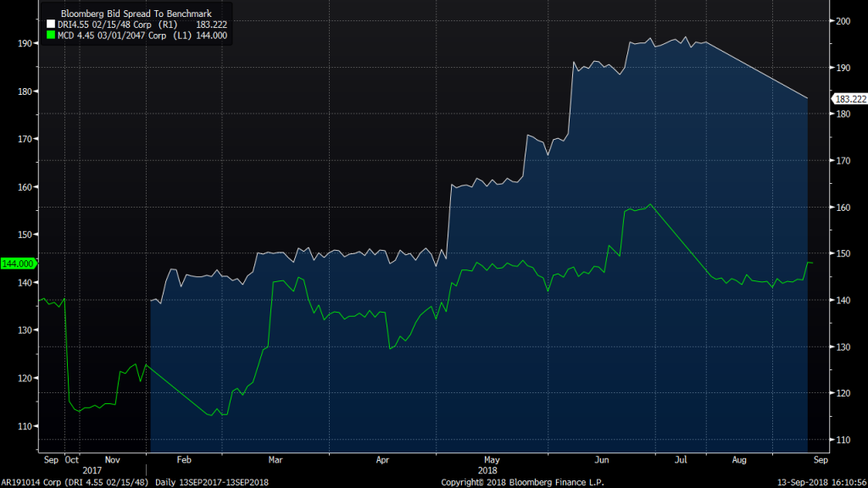Click the May label on the date axis

[x=488, y=459]
